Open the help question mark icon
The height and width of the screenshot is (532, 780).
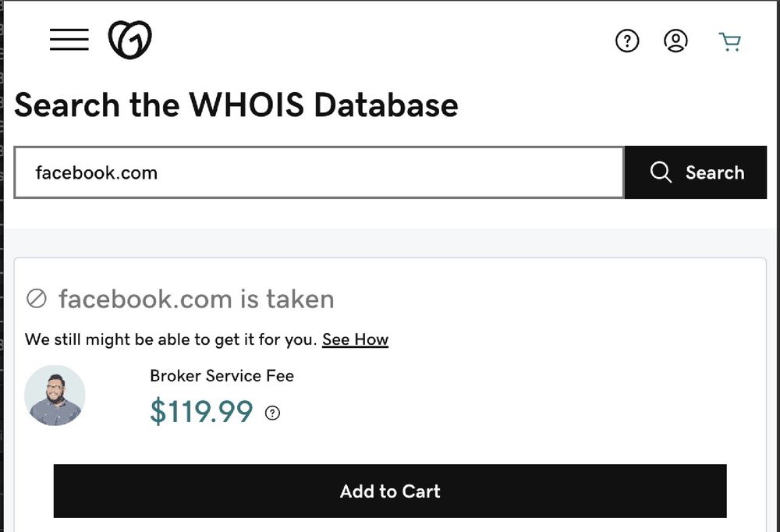tap(627, 41)
